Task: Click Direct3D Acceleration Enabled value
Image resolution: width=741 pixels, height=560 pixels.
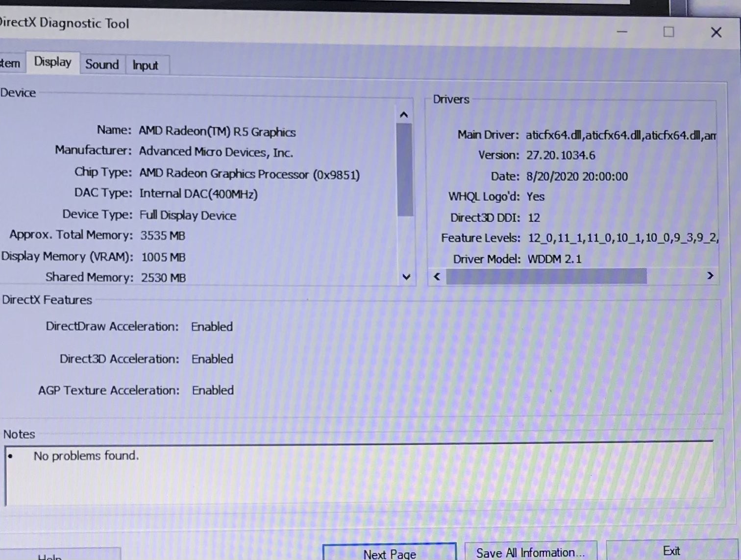Action: (x=212, y=359)
